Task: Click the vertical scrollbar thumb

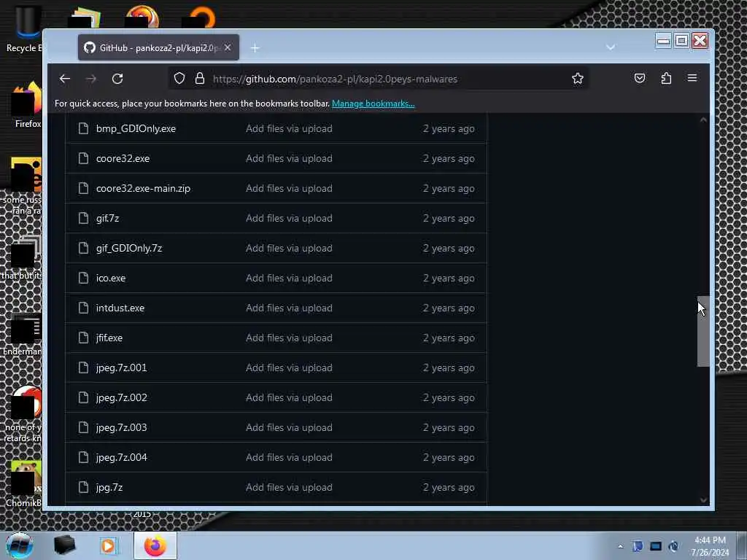Action: click(703, 332)
